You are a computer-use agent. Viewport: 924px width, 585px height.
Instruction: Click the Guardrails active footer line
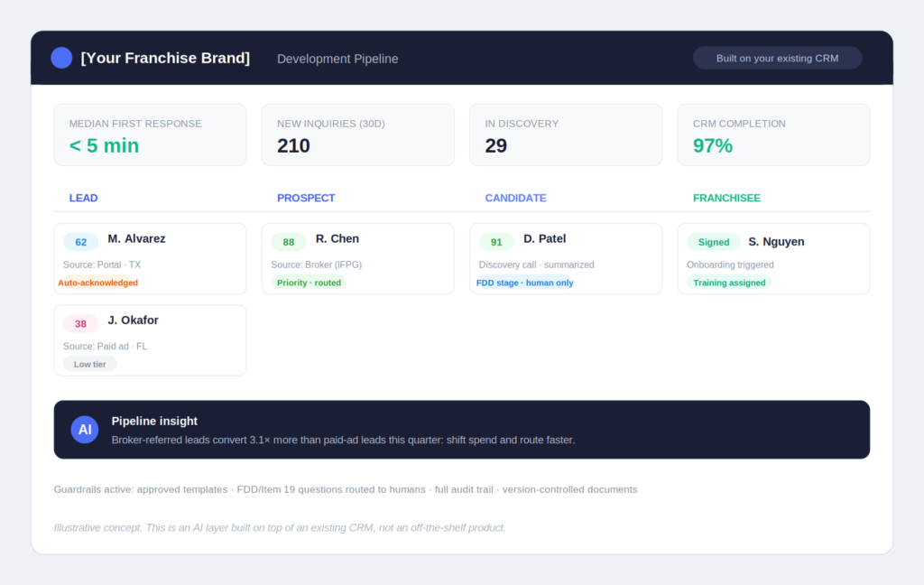click(346, 489)
